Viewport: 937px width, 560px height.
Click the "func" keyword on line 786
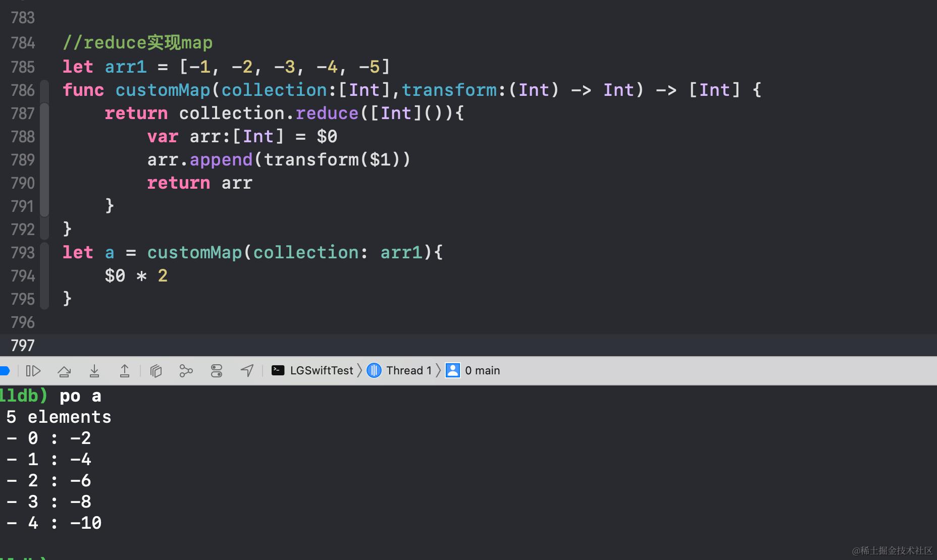[x=83, y=90]
